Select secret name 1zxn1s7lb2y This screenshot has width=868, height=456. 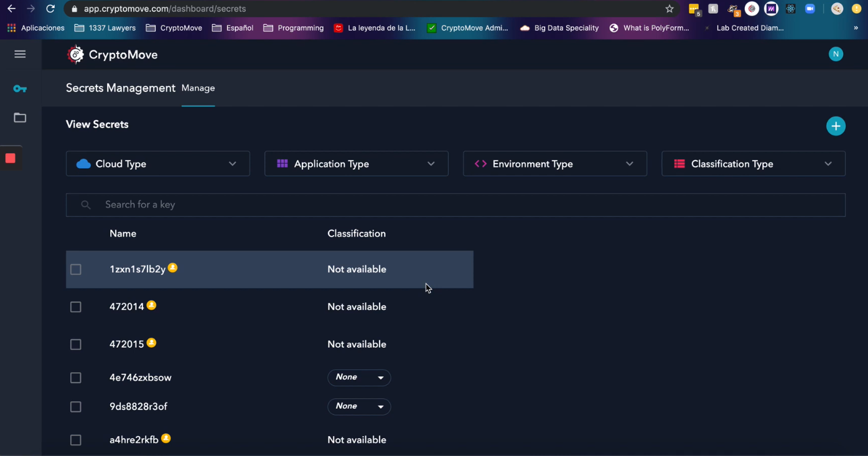(x=138, y=269)
